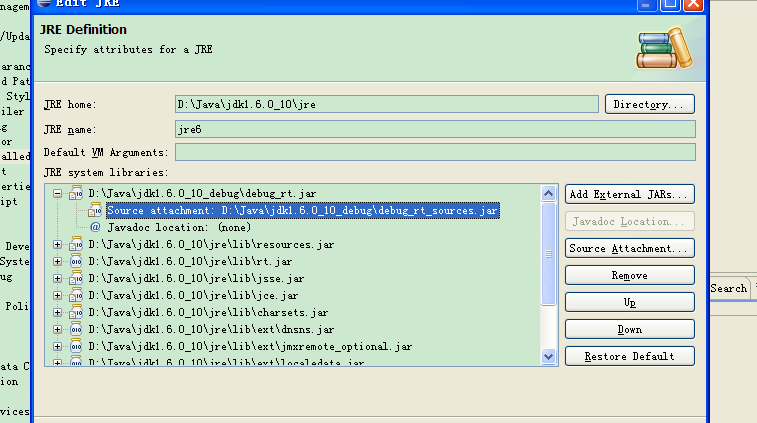Click the jsse.jar jar icon

click(76, 278)
